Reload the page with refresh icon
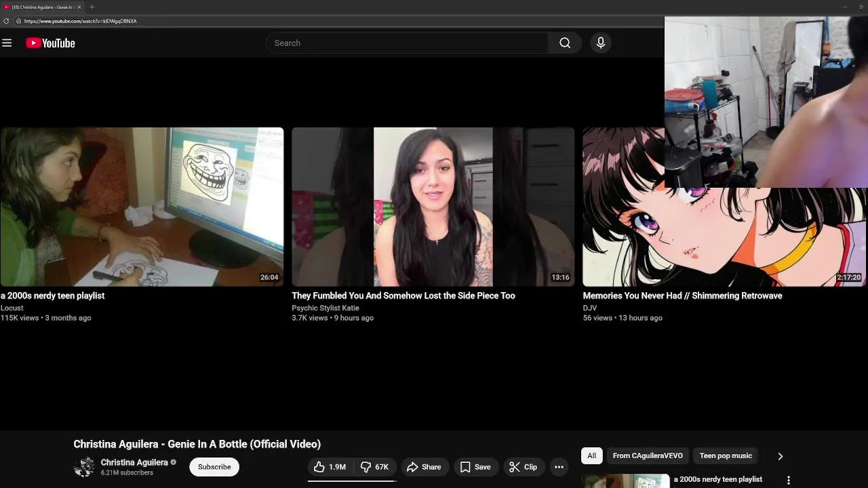Screen dimensions: 868x488 [x=6, y=21]
